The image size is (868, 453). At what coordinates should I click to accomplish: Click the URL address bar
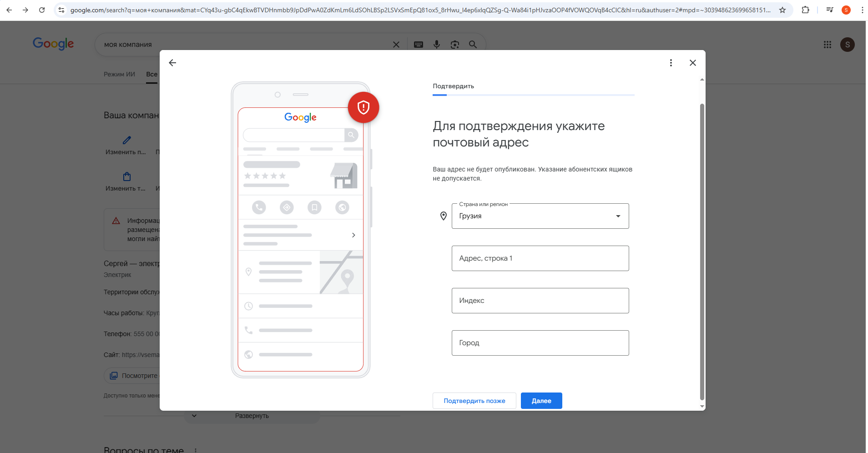coord(421,10)
